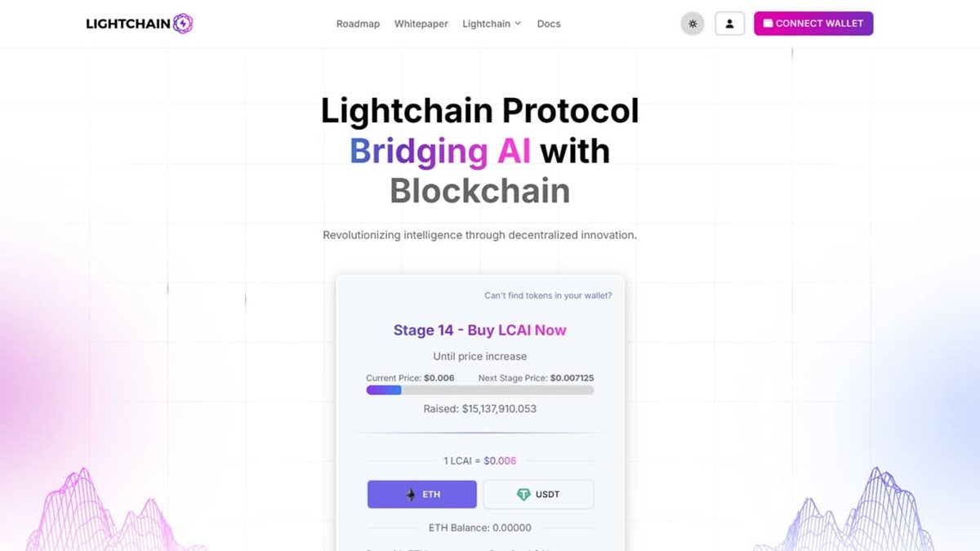This screenshot has width=980, height=551.
Task: Click the person silhouette next to theme toggle
Action: (x=729, y=23)
